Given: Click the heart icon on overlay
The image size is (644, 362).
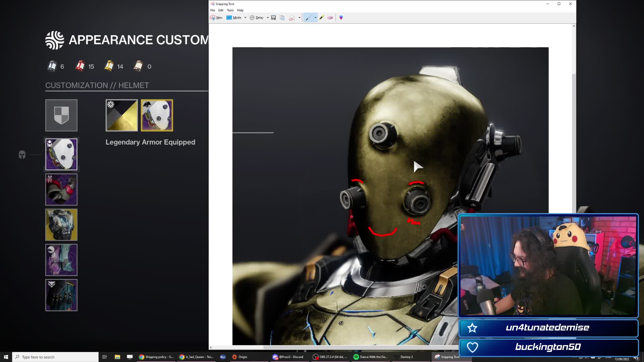Looking at the screenshot, I should click(472, 347).
